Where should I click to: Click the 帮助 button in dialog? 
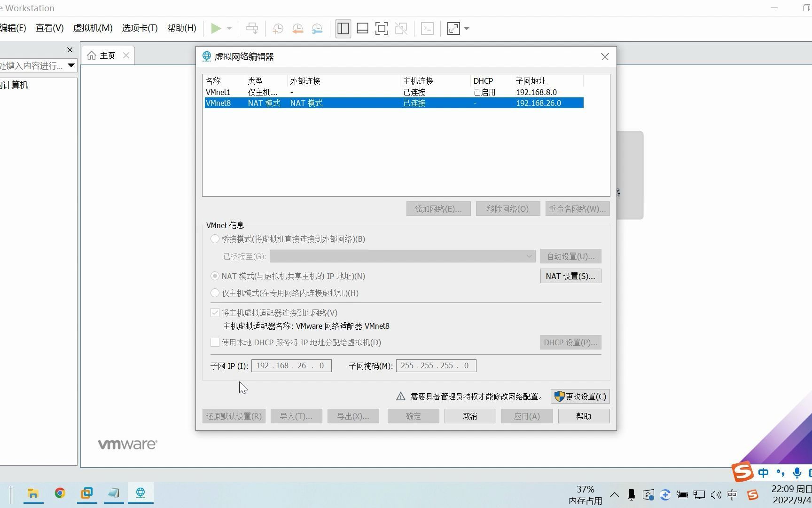click(584, 416)
